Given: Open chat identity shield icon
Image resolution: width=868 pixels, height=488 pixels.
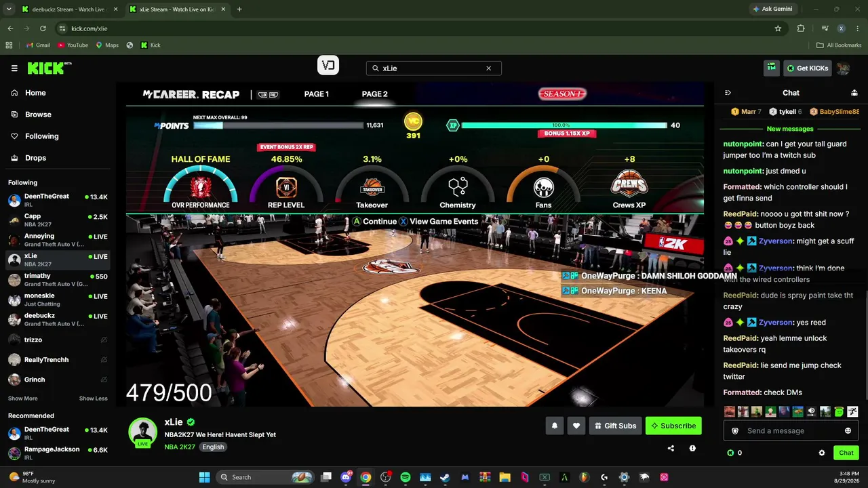Looking at the screenshot, I should (x=735, y=431).
